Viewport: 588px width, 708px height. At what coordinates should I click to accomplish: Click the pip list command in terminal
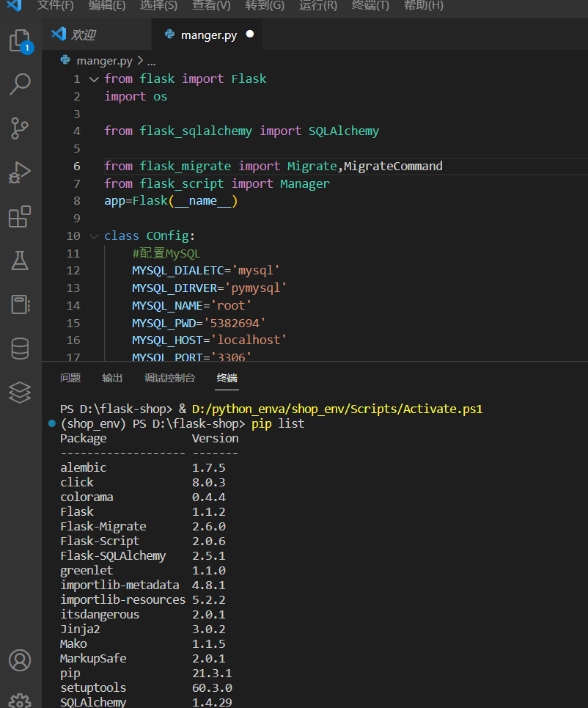click(278, 424)
